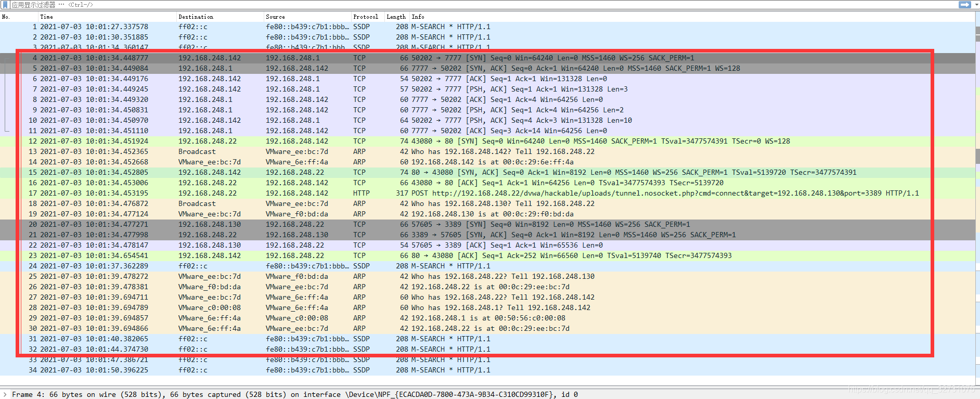This screenshot has height=399, width=980.
Task: Select packet 7 PSH, ACK Len=3 row
Action: pyautogui.click(x=487, y=89)
